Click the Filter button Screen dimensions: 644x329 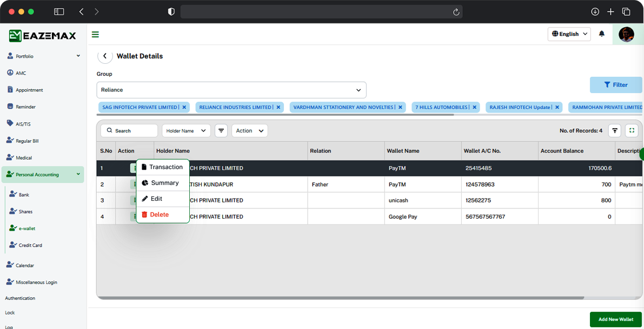click(x=616, y=85)
